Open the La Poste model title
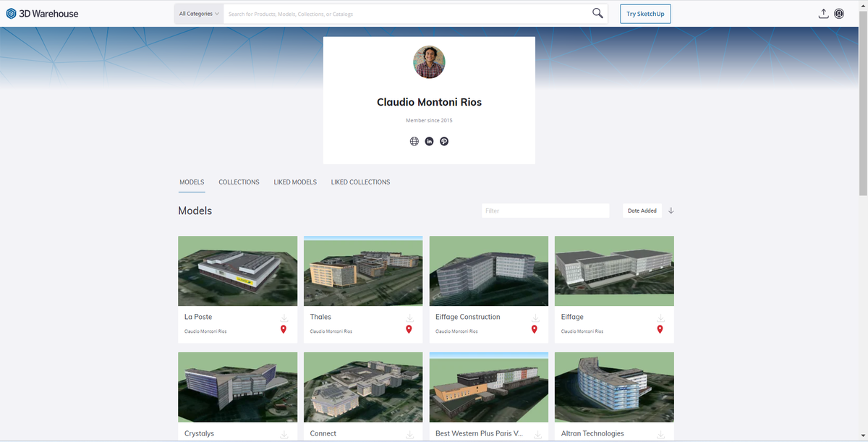Viewport: 868px width, 442px height. [198, 317]
